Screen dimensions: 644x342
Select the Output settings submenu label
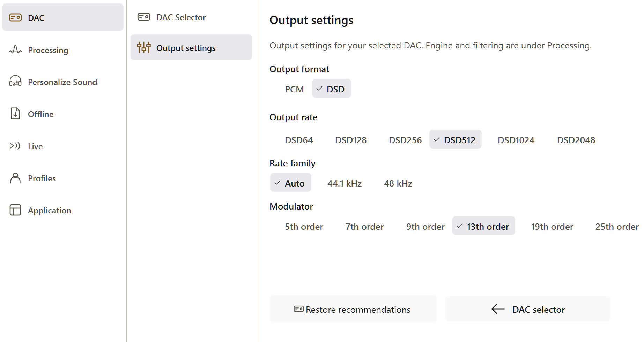tap(186, 48)
